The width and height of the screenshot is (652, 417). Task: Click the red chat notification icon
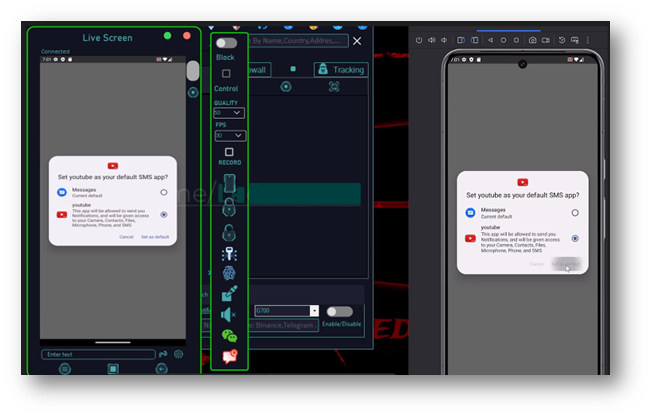pyautogui.click(x=229, y=357)
